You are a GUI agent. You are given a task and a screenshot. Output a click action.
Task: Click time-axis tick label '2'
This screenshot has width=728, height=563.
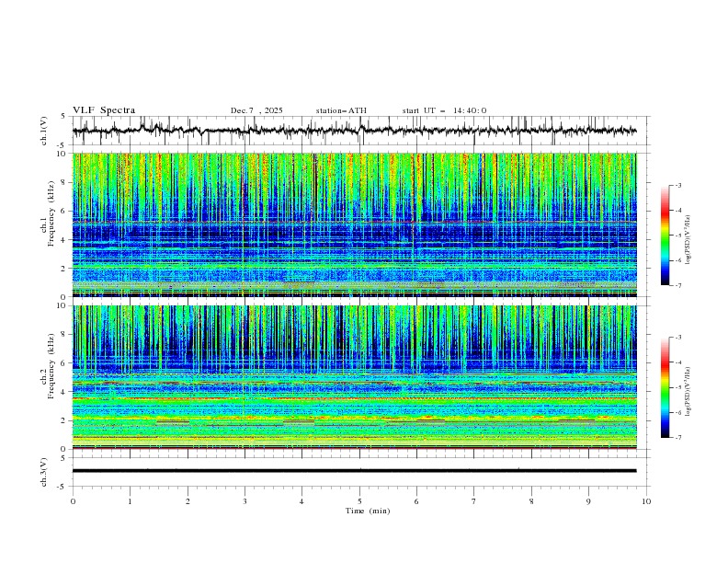[188, 501]
